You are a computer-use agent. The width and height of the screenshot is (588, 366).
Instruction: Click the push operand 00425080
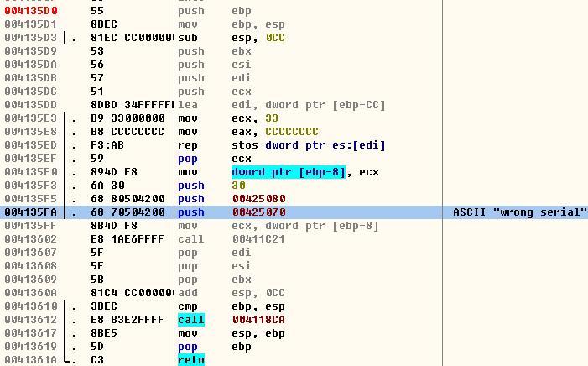[x=258, y=199]
